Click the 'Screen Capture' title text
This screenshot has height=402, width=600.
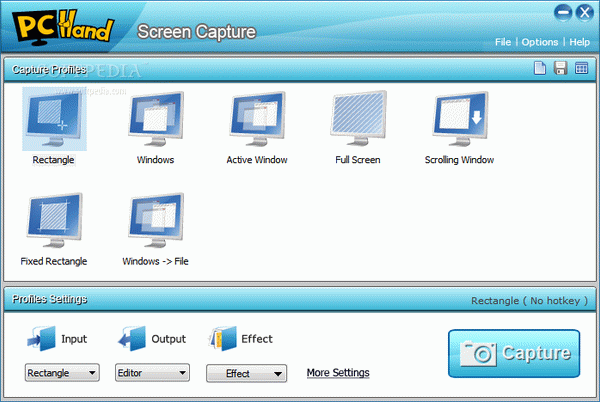click(x=197, y=32)
